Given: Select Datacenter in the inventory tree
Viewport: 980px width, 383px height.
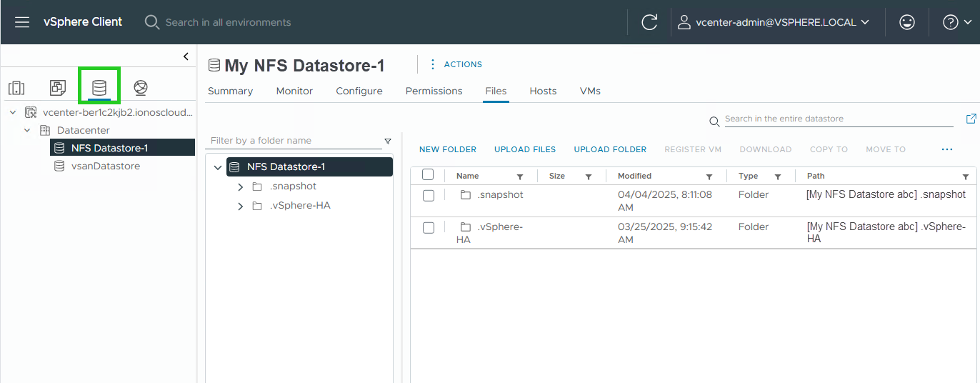Looking at the screenshot, I should pyautogui.click(x=83, y=130).
